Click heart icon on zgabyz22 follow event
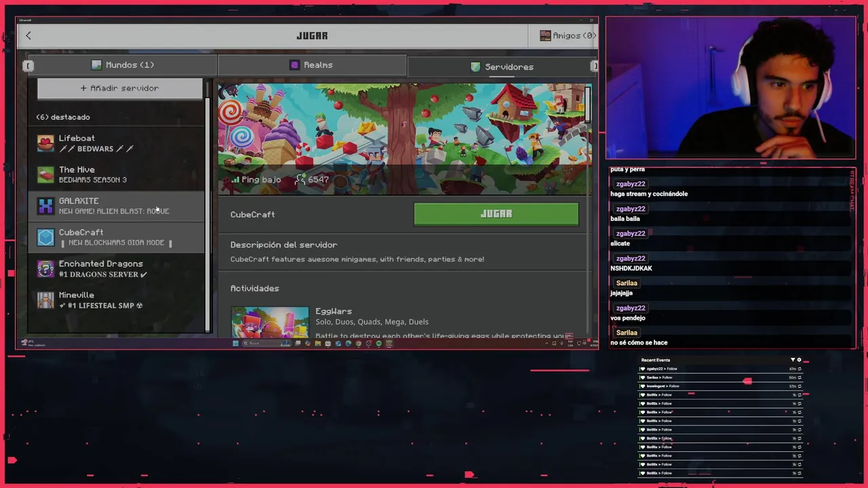Viewport: 868px width, 488px height. [643, 369]
